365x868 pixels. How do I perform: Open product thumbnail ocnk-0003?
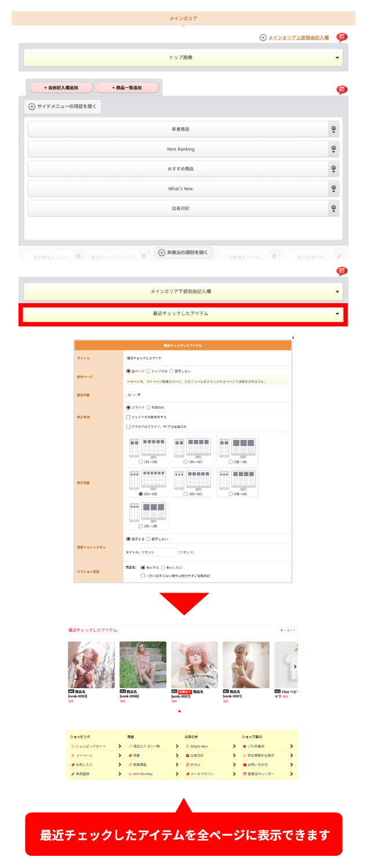(x=91, y=664)
